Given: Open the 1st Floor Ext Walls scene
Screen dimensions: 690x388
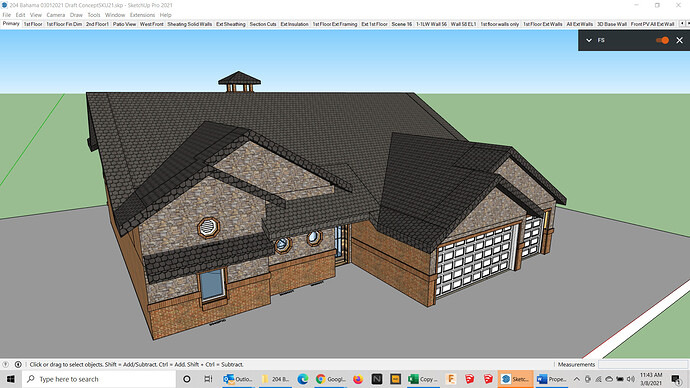Looking at the screenshot, I should click(543, 24).
